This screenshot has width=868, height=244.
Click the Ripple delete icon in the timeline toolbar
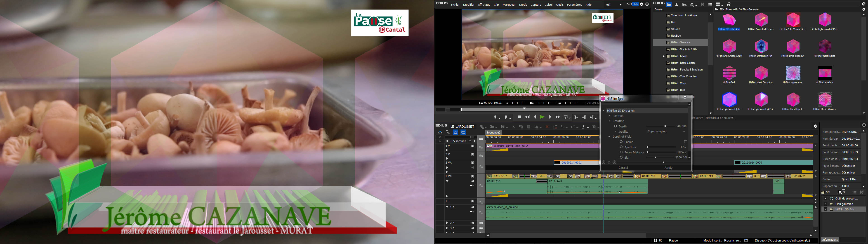tap(555, 127)
